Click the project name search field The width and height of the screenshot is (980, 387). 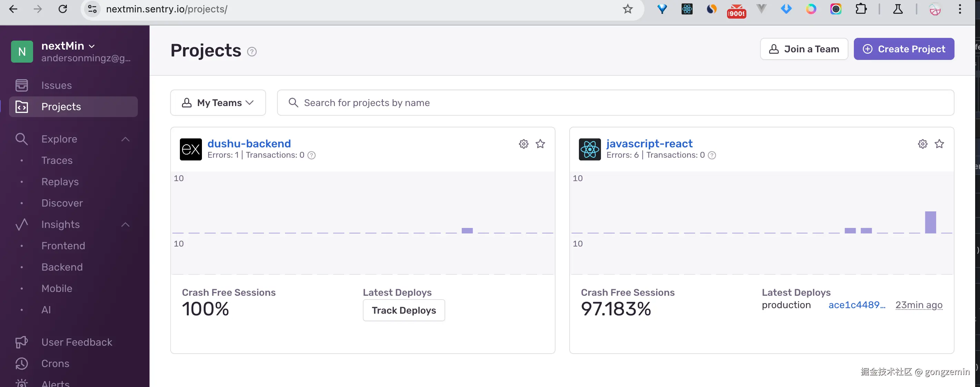coord(615,103)
